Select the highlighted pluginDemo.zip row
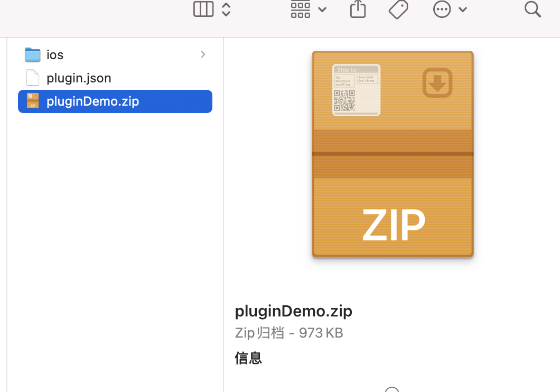Viewport: 560px width, 392px height. 115,101
